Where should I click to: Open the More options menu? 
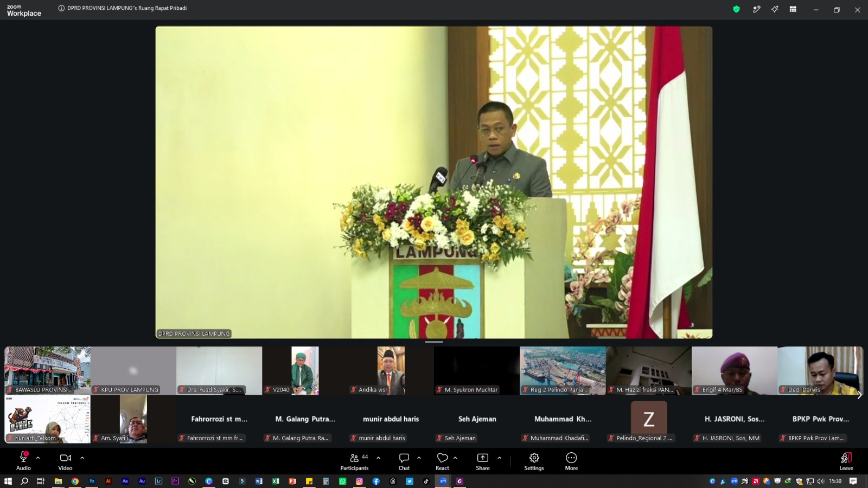point(571,461)
